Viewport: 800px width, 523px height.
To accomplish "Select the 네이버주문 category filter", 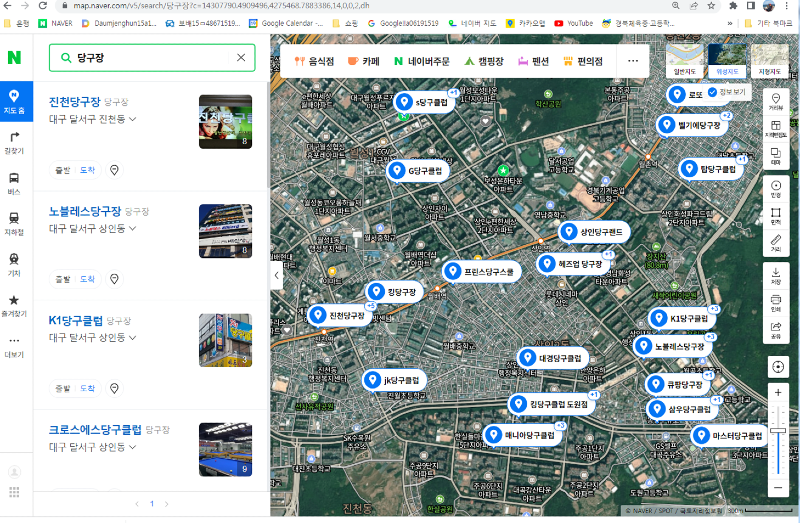I will (x=421, y=61).
